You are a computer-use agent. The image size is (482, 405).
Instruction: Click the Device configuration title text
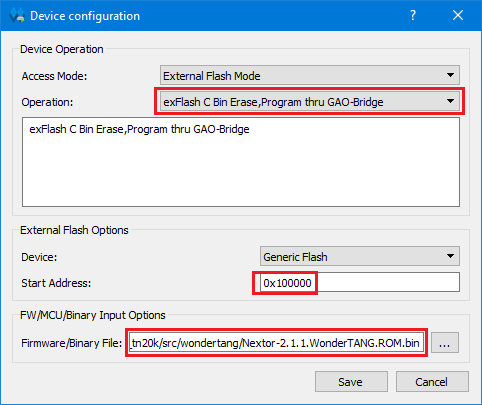85,16
